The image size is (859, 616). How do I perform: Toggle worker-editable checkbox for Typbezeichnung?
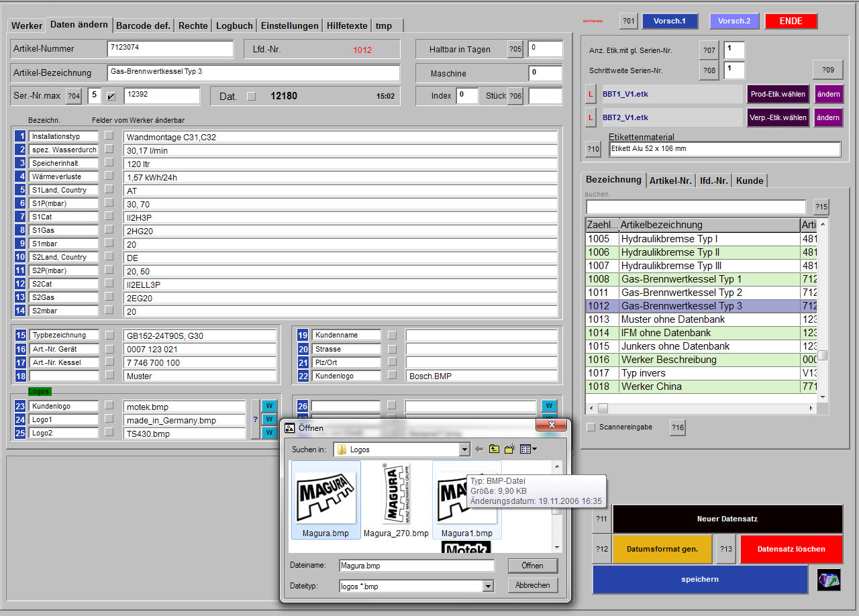click(x=109, y=335)
